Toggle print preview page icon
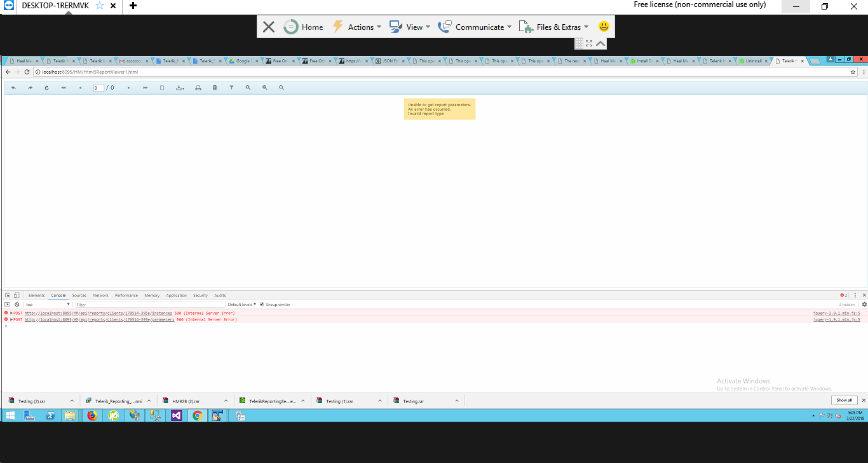 162,88
